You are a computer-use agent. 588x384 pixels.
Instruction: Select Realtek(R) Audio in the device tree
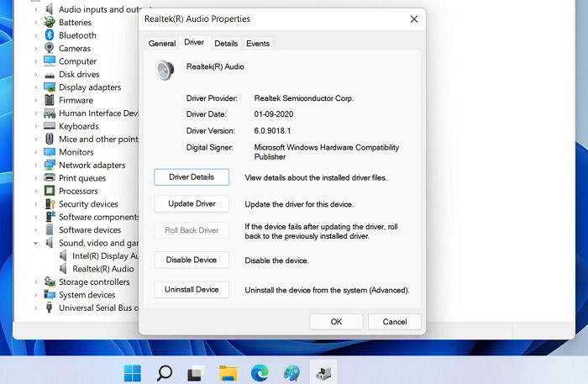click(x=103, y=269)
